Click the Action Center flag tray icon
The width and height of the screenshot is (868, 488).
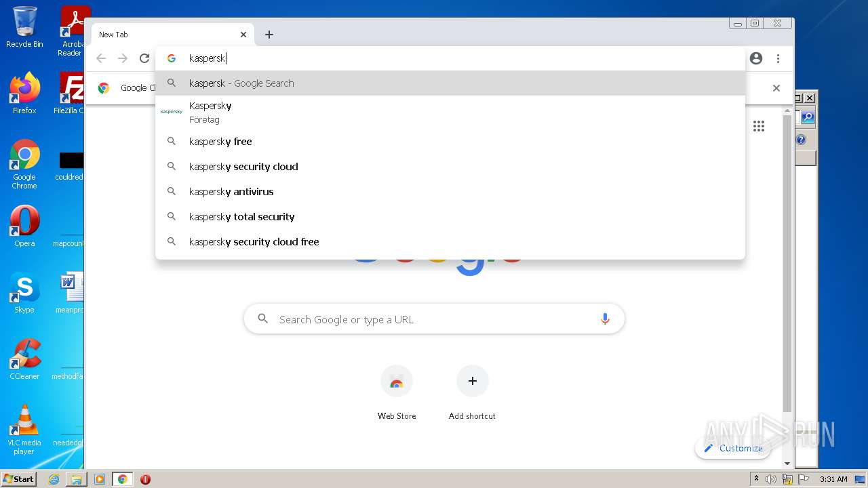(803, 479)
